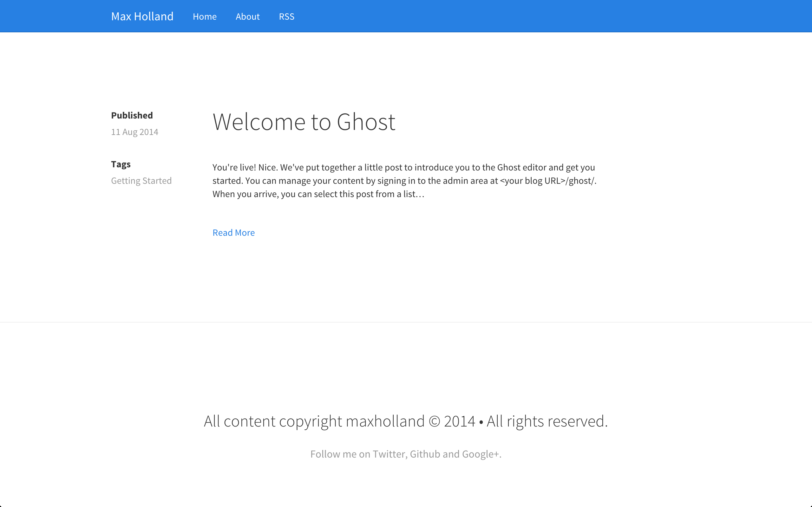Open the Welcome to Ghost post title
812x507 pixels.
point(304,122)
